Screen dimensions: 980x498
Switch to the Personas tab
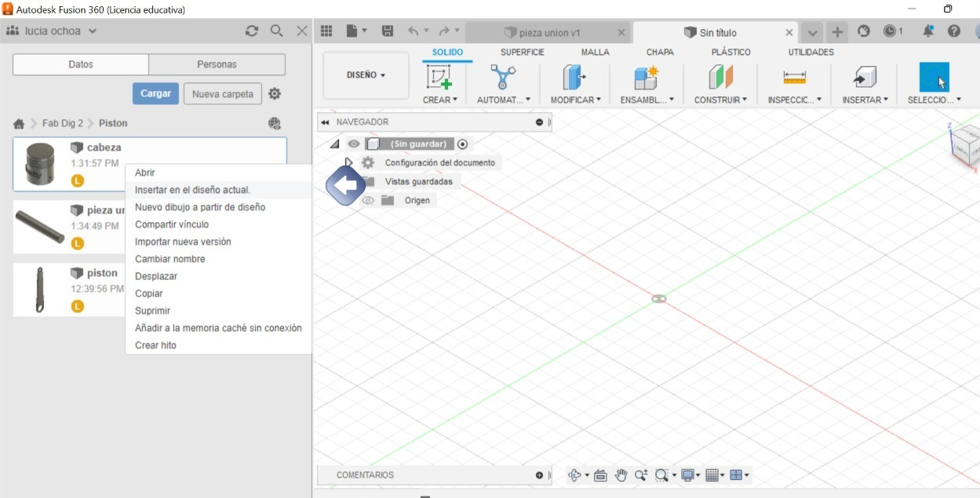tap(217, 64)
